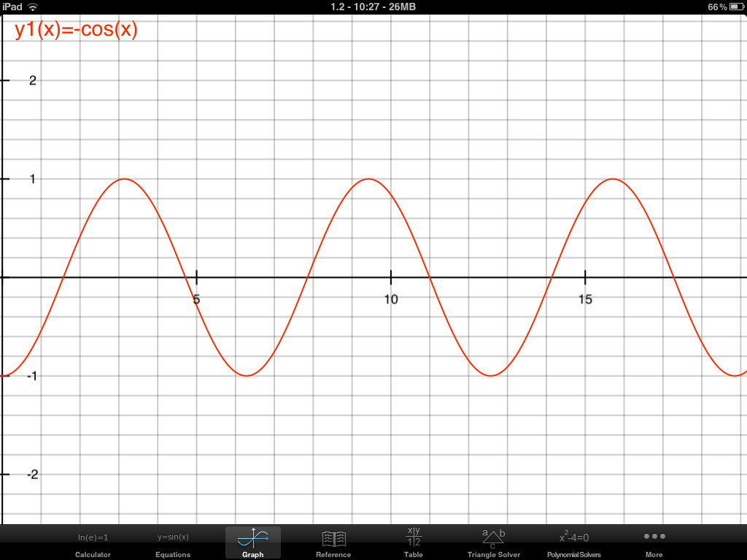The width and height of the screenshot is (747, 560).
Task: Open the Reference book icon
Action: tap(333, 540)
